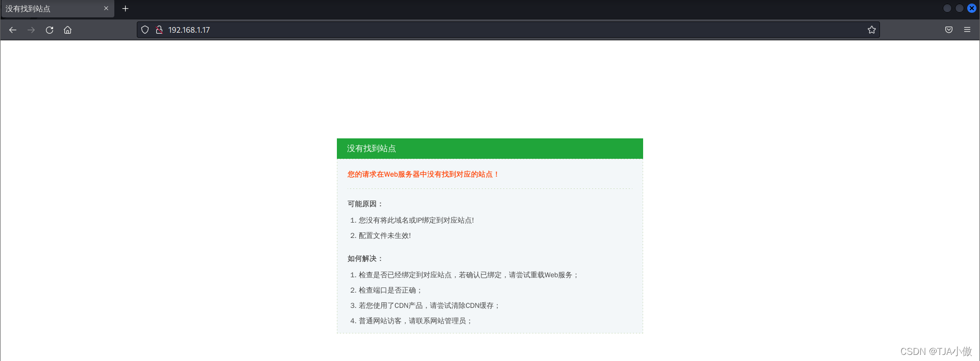Maximize the browser window

[960, 8]
